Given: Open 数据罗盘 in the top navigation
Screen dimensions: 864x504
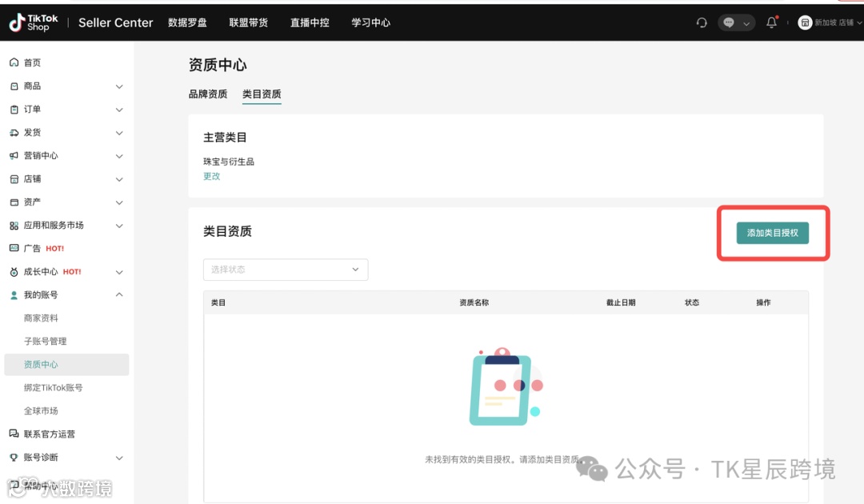Looking at the screenshot, I should coord(187,22).
